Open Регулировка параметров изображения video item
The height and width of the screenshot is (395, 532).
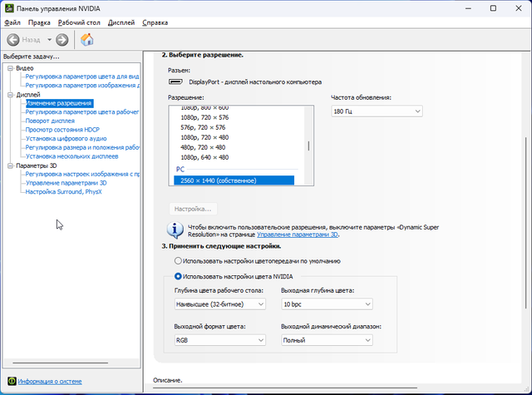(82, 85)
